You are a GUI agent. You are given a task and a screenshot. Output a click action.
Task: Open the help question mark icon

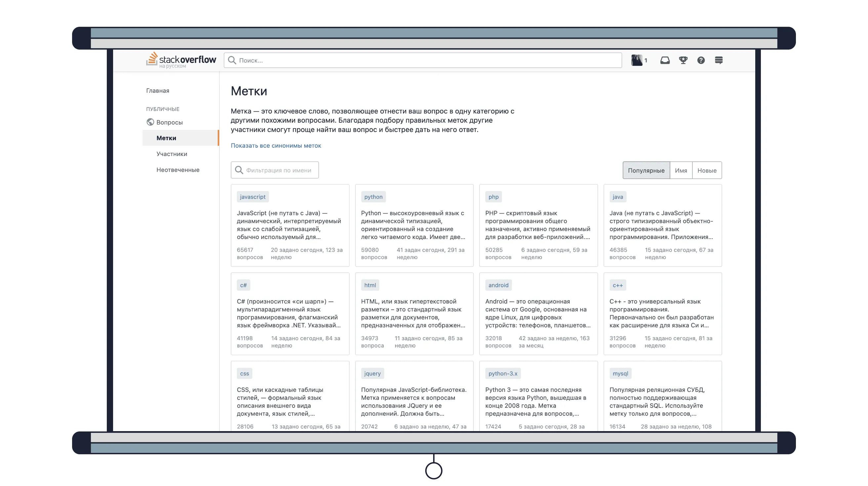[x=701, y=60]
